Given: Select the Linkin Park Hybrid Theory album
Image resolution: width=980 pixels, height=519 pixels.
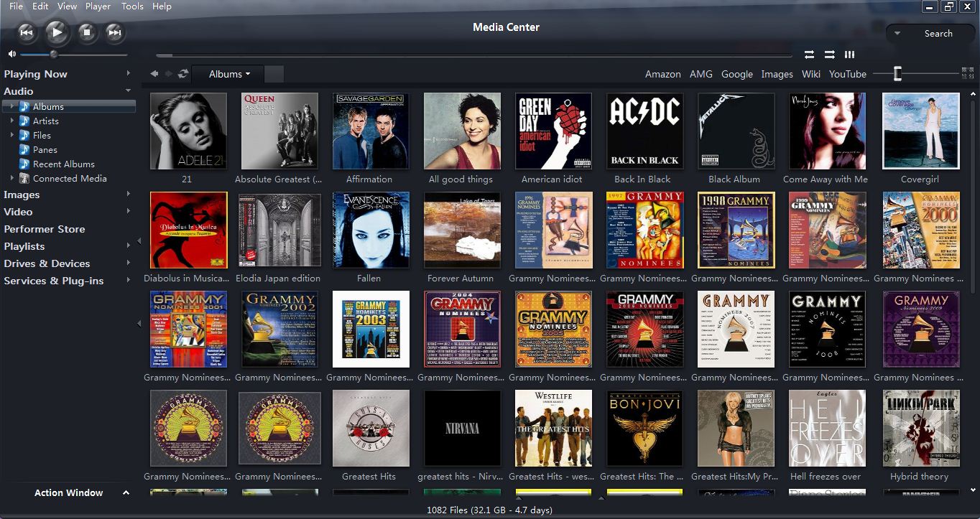Looking at the screenshot, I should coord(921,428).
